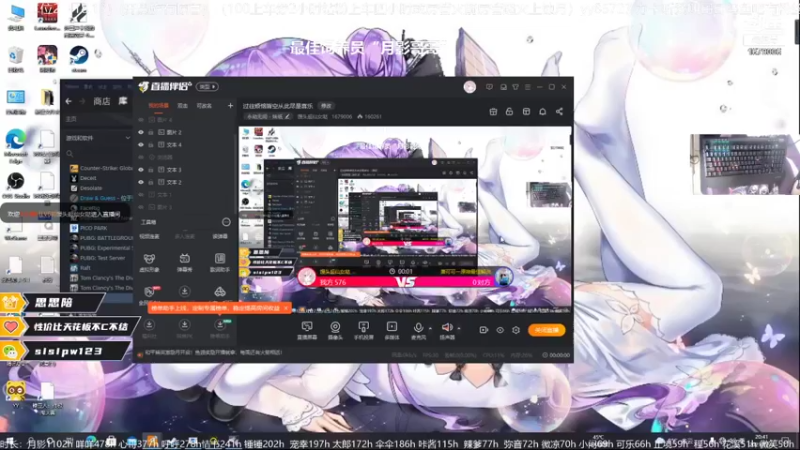Collapse the toolbox (工具箱) circle button
Screen dimensions: 800x450
(x=226, y=222)
